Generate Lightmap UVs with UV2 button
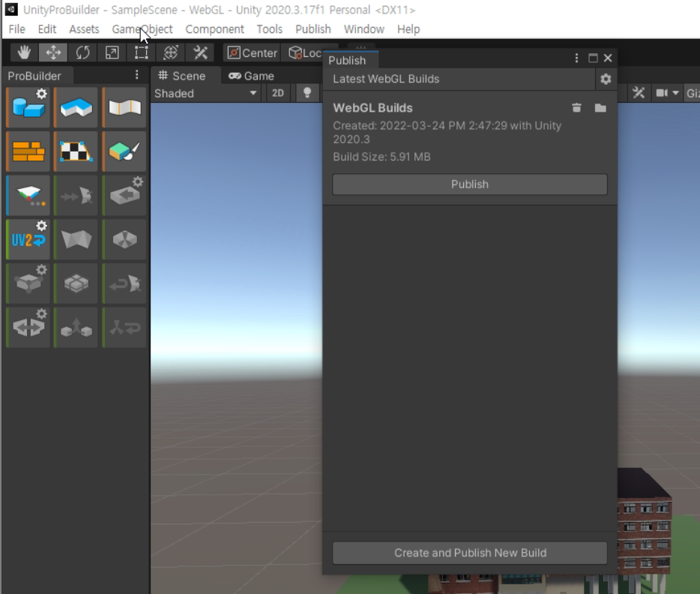 pos(28,240)
